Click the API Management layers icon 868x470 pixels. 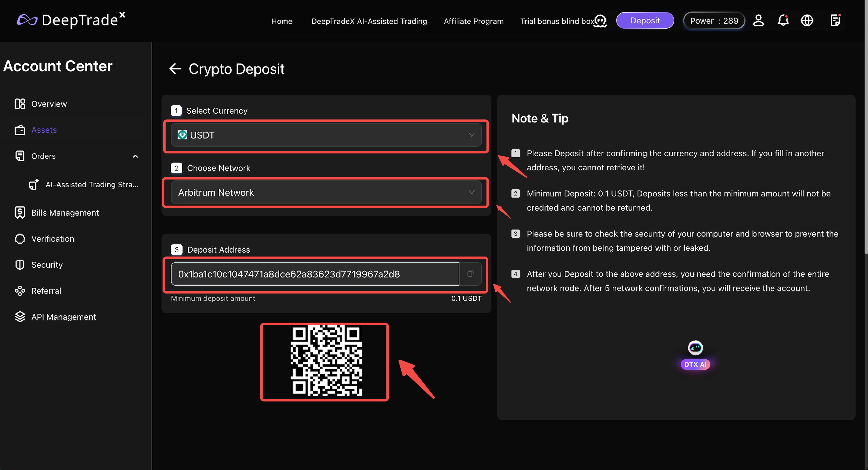tap(20, 317)
